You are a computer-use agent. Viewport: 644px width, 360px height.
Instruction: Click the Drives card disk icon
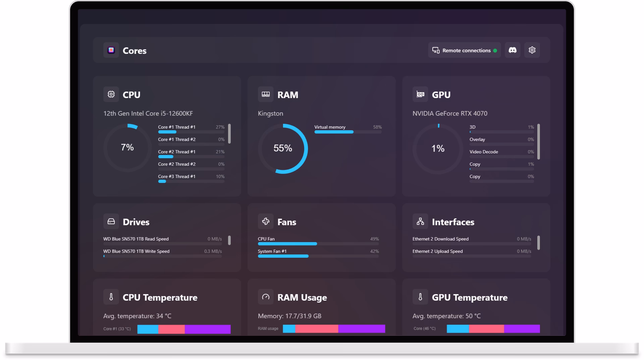click(111, 222)
